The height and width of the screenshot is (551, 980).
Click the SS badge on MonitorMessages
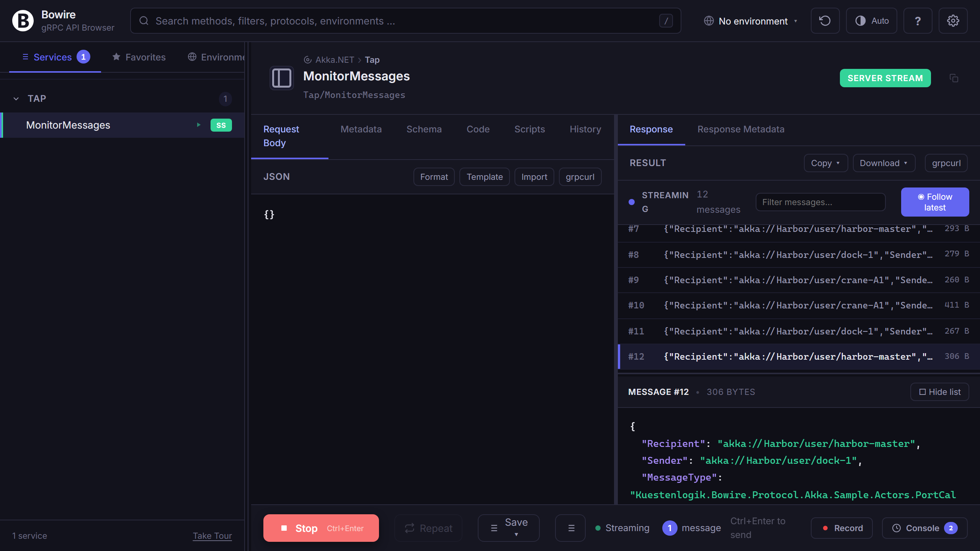(x=221, y=125)
